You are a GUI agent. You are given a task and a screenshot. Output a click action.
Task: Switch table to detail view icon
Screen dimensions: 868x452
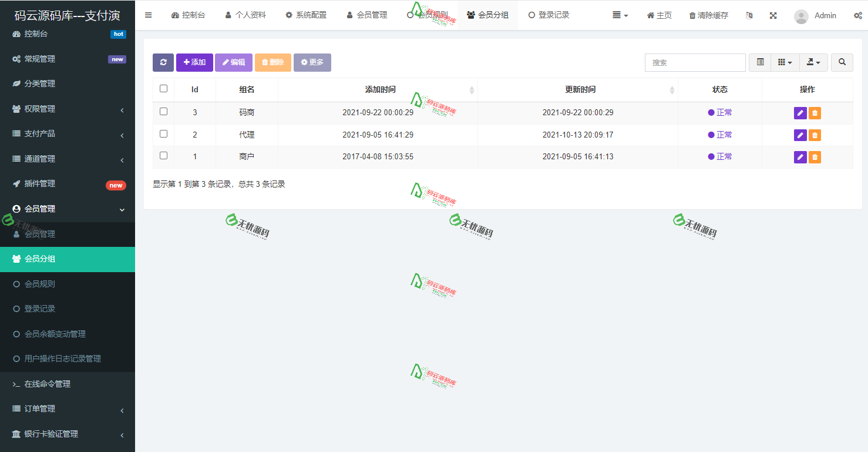point(759,62)
